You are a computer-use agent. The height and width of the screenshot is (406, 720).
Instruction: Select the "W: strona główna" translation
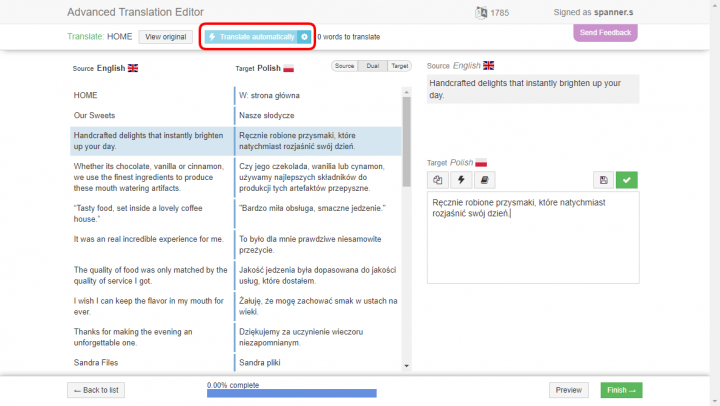tap(318, 96)
